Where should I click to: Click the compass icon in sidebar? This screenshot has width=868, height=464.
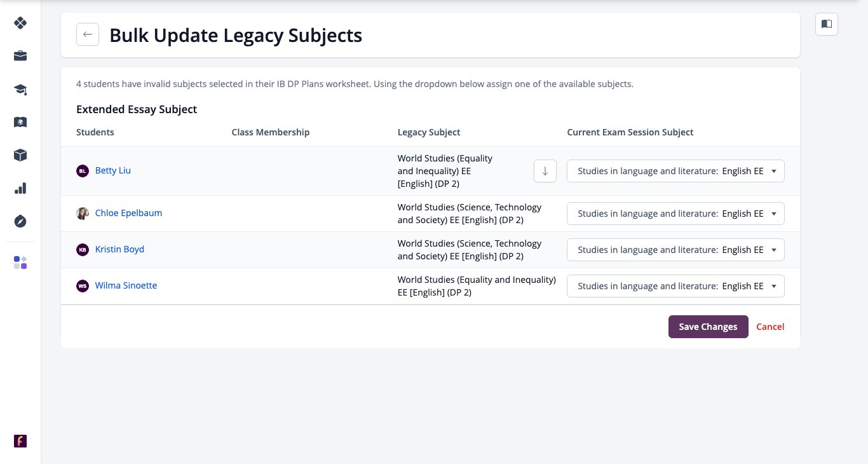(20, 221)
